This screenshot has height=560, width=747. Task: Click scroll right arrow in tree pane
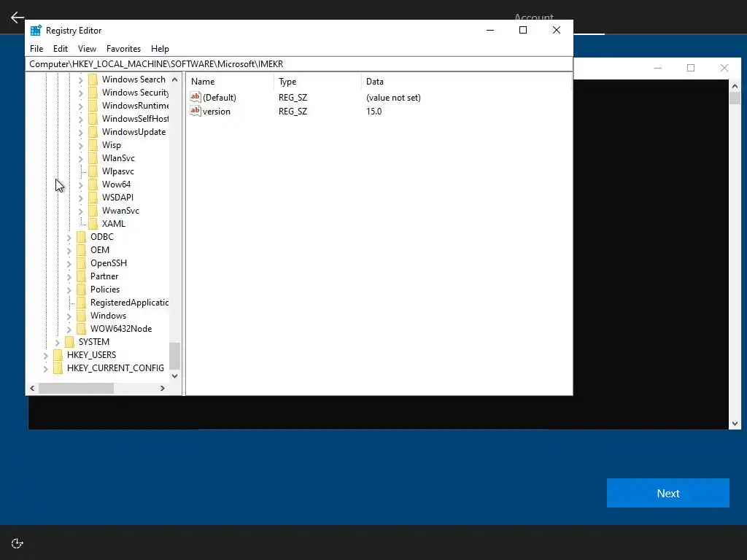tap(163, 388)
